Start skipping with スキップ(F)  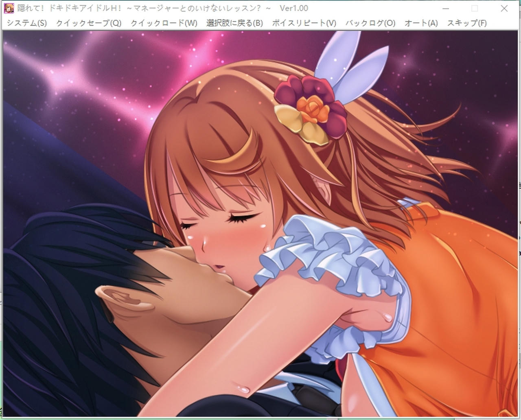(466, 23)
